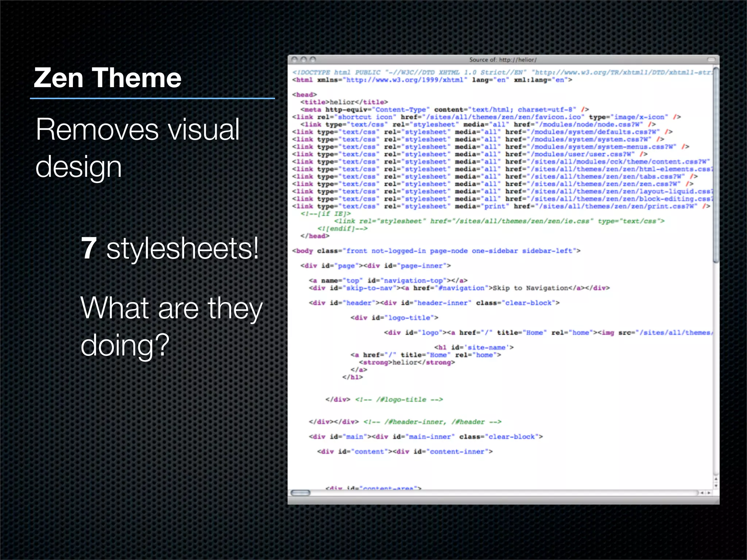747x560 pixels.
Task: Close the Source of helior window
Action: pyautogui.click(x=295, y=59)
